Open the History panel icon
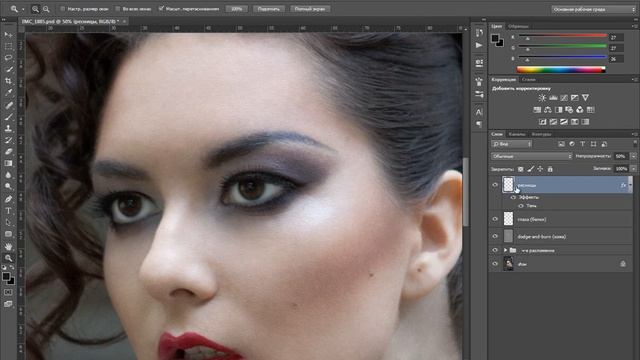This screenshot has width=640, height=360. [479, 33]
